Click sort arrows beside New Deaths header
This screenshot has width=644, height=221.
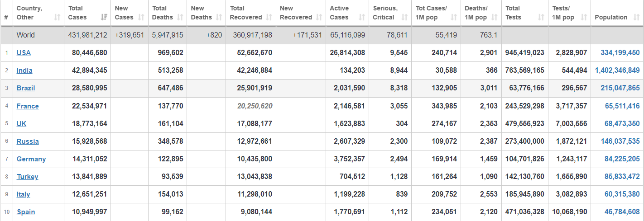point(219,17)
